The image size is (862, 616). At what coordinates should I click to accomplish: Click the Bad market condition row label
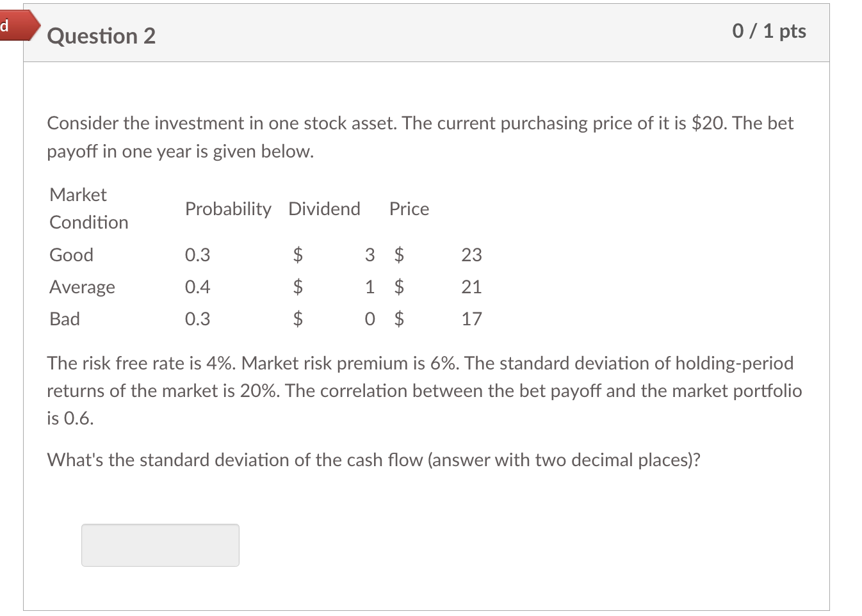(x=65, y=319)
